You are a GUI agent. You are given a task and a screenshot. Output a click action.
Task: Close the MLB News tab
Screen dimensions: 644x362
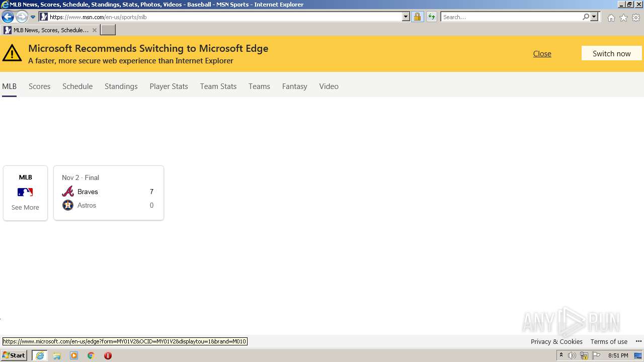[94, 30]
